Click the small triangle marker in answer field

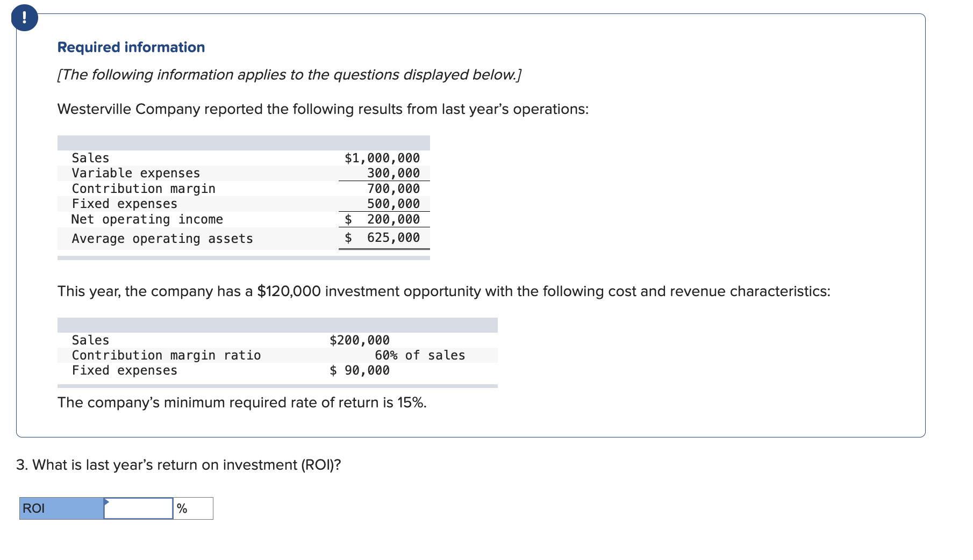pos(106,502)
